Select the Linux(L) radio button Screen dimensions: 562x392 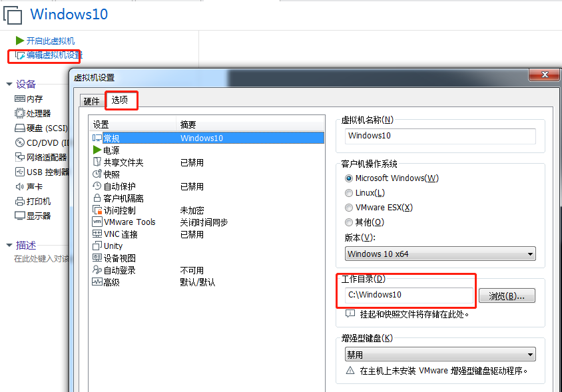pyautogui.click(x=349, y=193)
